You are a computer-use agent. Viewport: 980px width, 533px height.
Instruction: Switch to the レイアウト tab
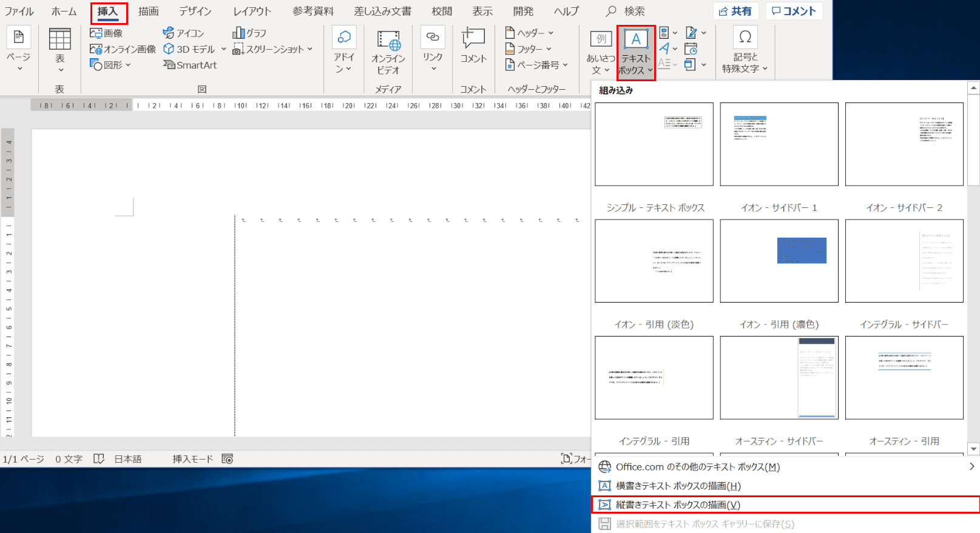pyautogui.click(x=252, y=12)
